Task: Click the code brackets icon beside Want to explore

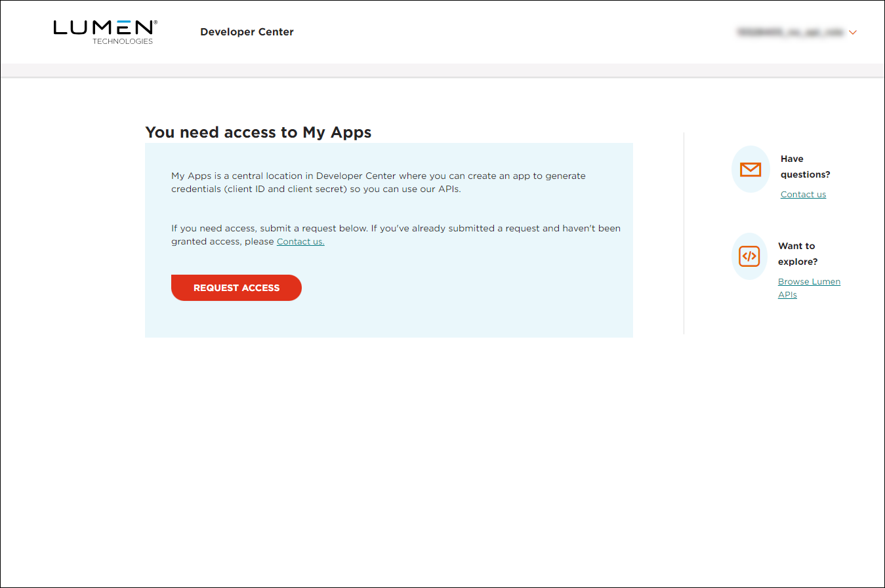Action: (x=749, y=256)
